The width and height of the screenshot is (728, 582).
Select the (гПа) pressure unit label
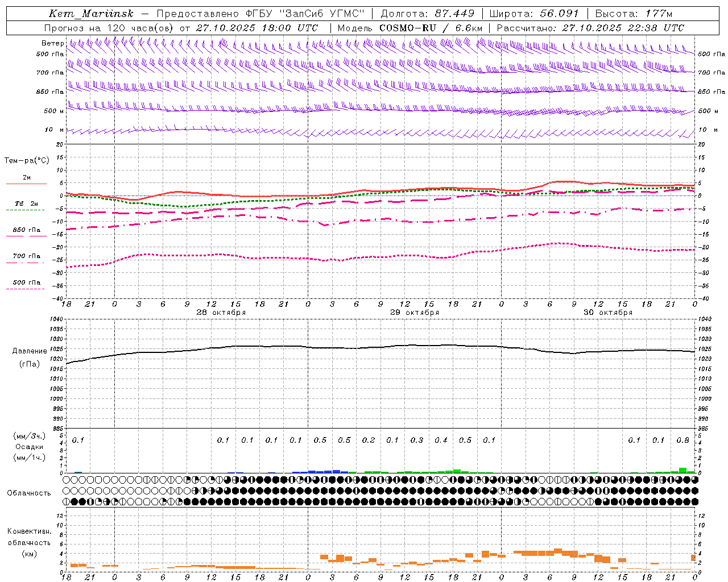point(30,364)
